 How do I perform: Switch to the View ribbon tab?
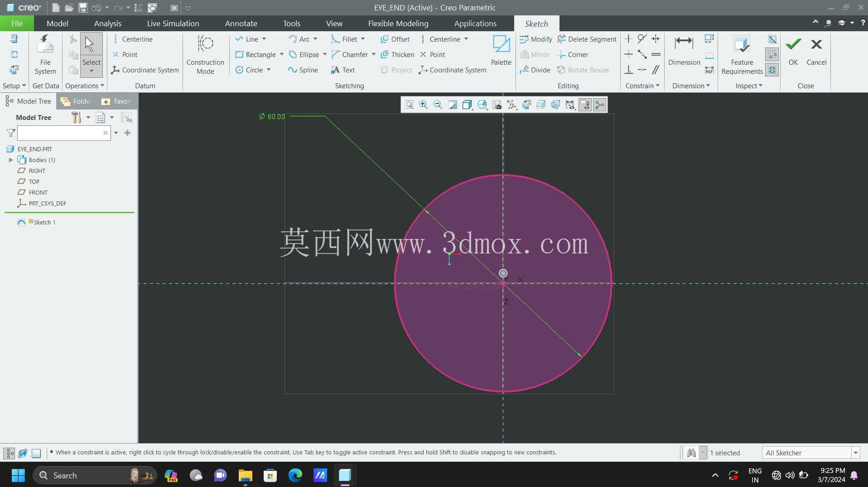[x=334, y=24]
